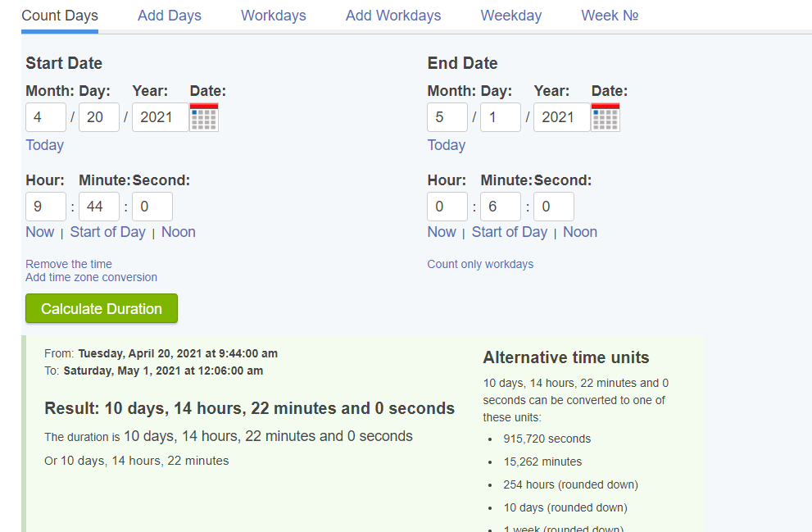Viewport: 812px width, 532px height.
Task: Switch to the Count Days tab
Action: (60, 16)
